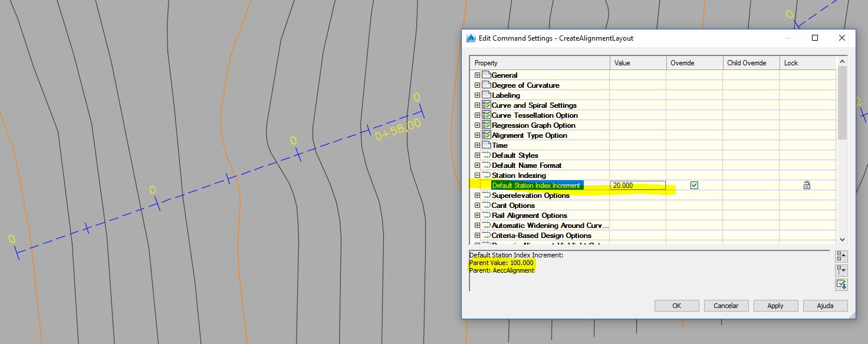Image resolution: width=868 pixels, height=344 pixels.
Task: Click the collapse-all override icon beside the description pane
Action: tap(841, 256)
